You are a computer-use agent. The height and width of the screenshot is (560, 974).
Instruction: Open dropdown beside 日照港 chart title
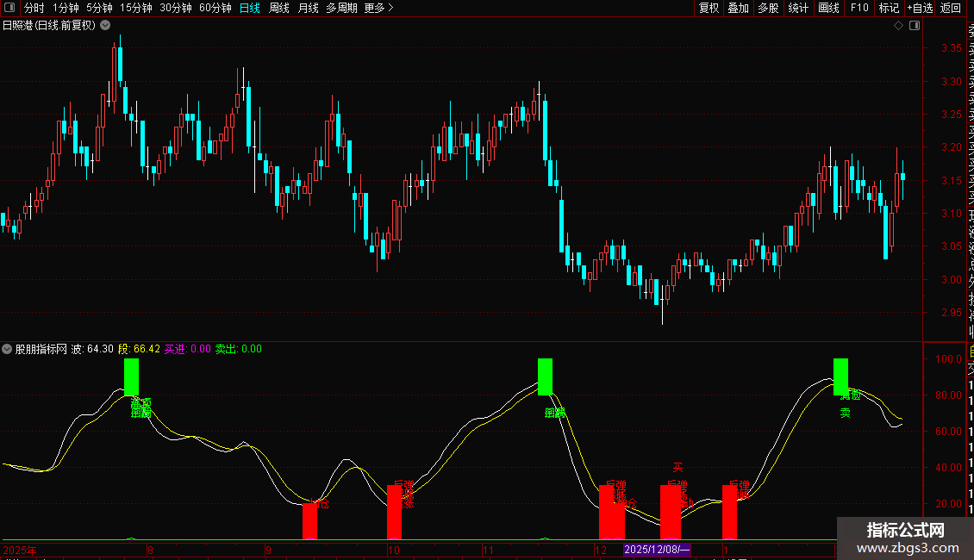tap(106, 26)
